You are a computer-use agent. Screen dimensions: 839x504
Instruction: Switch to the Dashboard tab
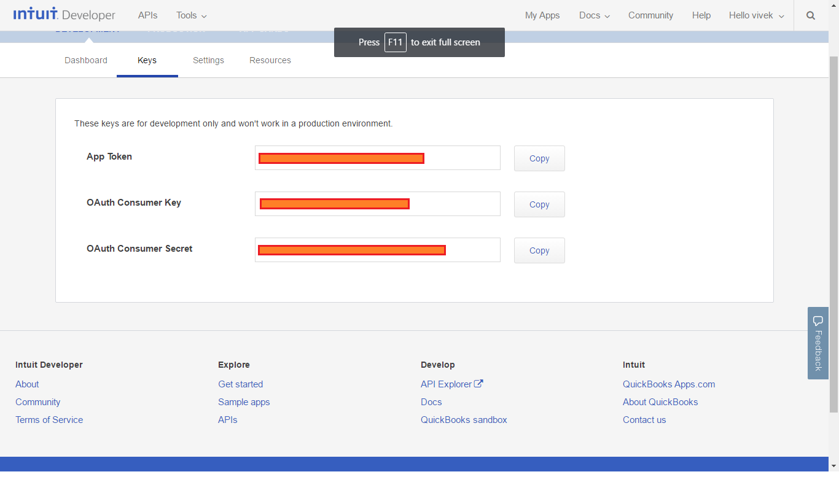click(x=86, y=60)
